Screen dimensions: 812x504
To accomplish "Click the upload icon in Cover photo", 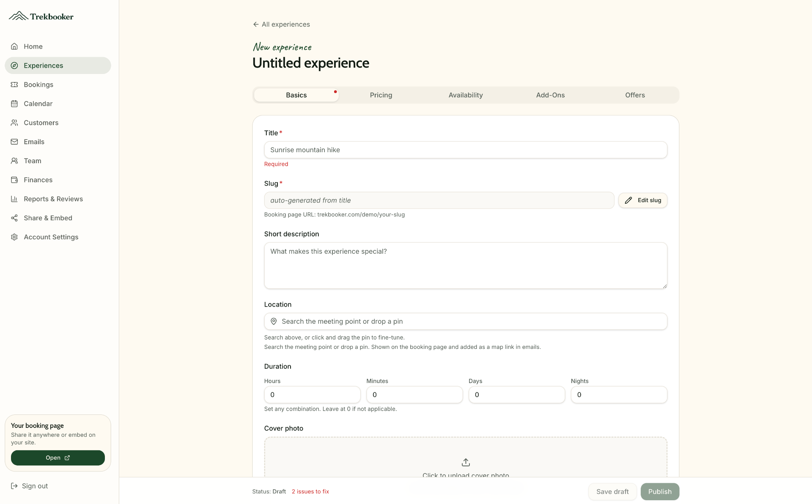I will pyautogui.click(x=466, y=462).
